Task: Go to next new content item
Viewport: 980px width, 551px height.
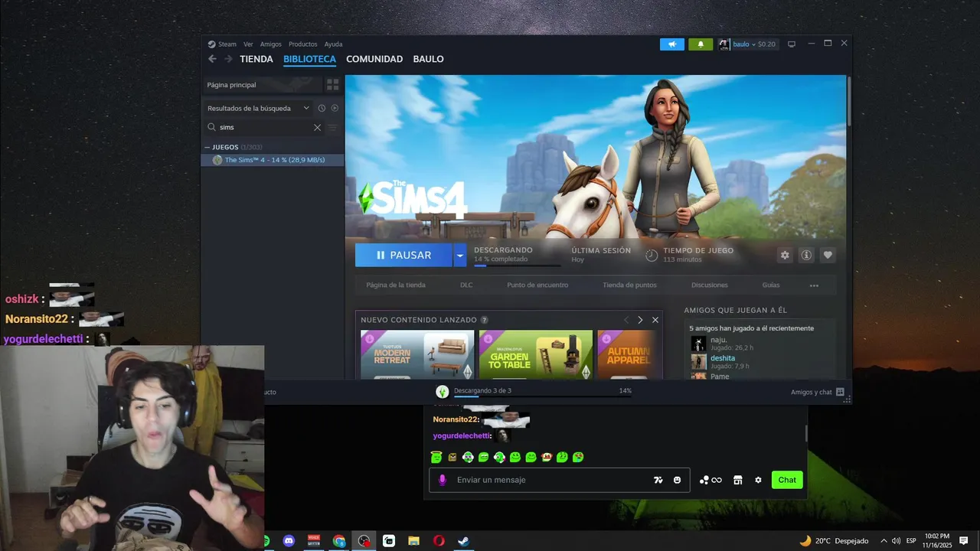Action: coord(640,320)
